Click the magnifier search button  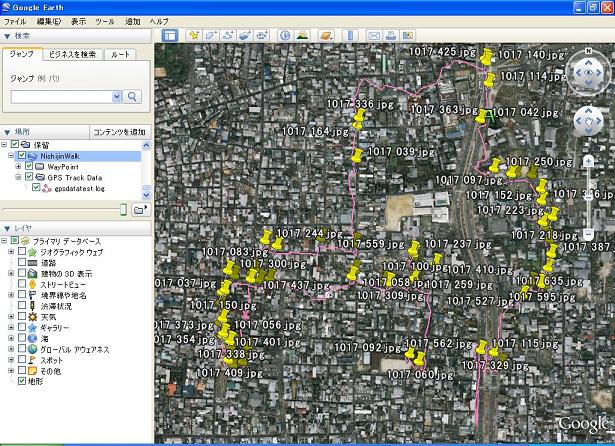pyautogui.click(x=132, y=96)
